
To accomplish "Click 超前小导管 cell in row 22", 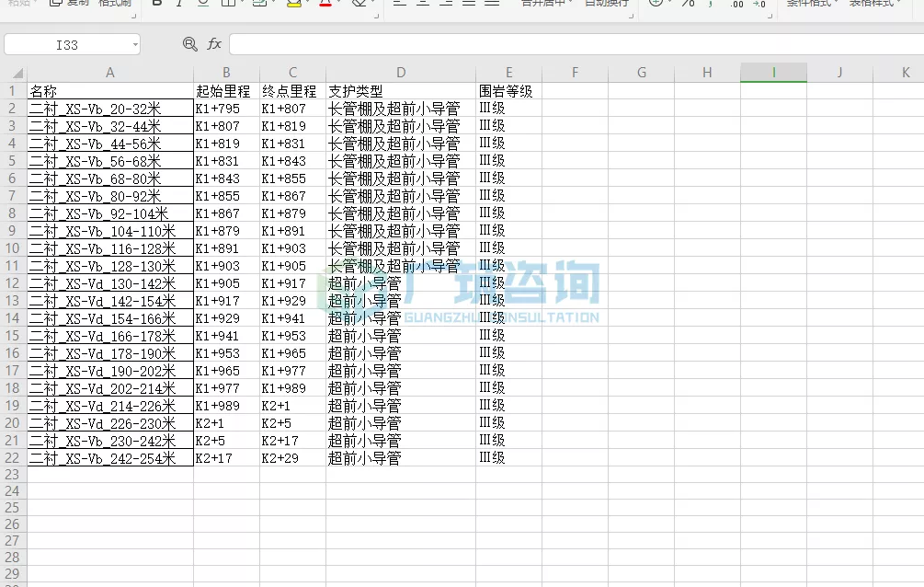I will click(401, 458).
